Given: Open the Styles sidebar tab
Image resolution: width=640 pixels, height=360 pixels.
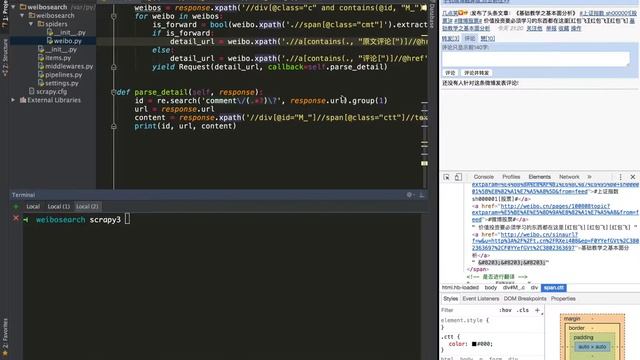Looking at the screenshot, I should pos(450,299).
